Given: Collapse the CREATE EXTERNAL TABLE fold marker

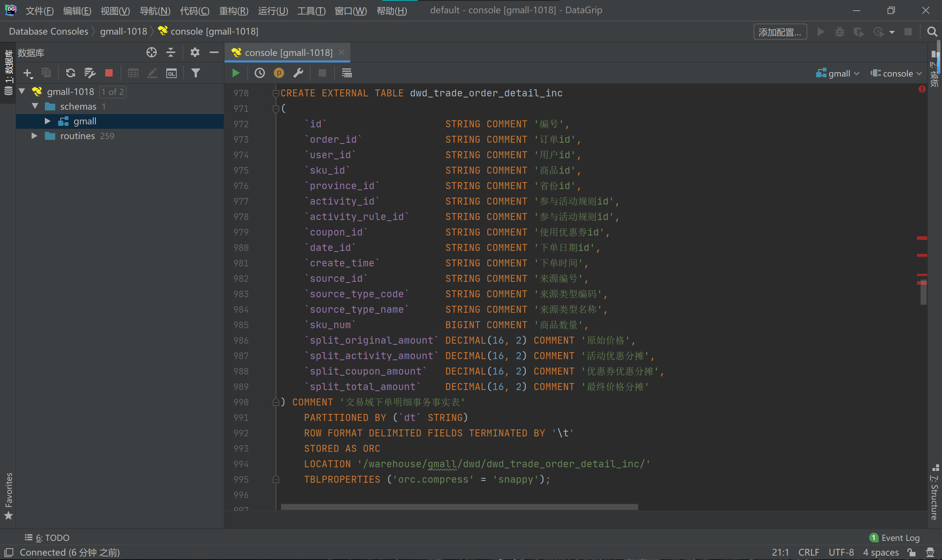Looking at the screenshot, I should pos(276,93).
